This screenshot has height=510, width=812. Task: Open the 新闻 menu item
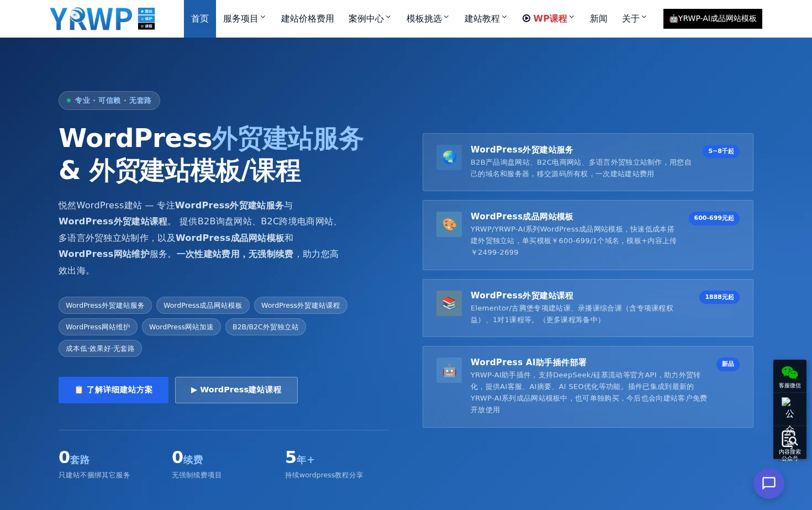599,19
